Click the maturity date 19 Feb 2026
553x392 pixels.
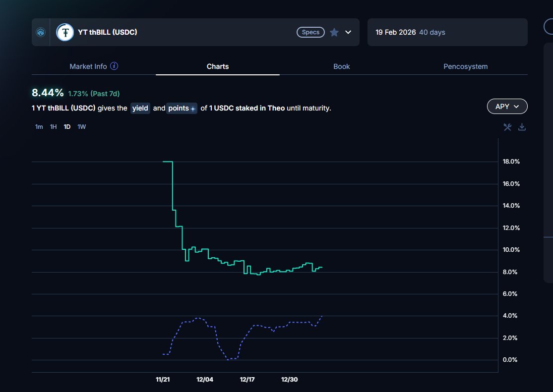point(395,32)
